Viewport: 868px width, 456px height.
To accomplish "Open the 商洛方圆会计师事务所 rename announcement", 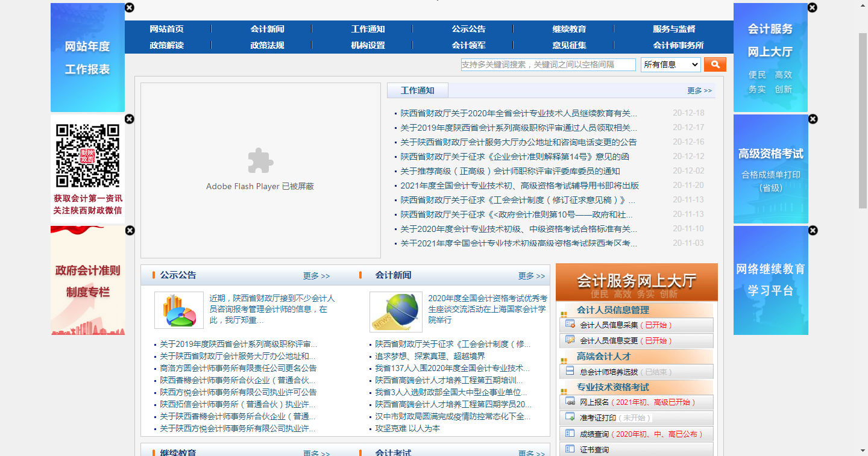I will point(238,368).
